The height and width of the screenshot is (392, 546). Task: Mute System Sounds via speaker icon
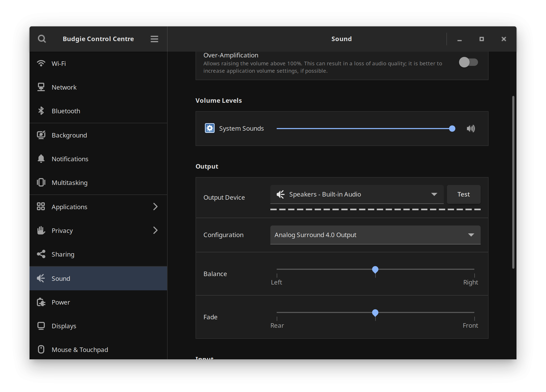[471, 129]
